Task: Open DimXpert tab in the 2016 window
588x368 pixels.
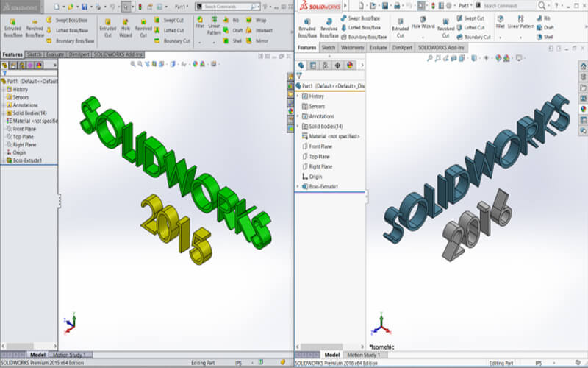Action: (x=402, y=48)
